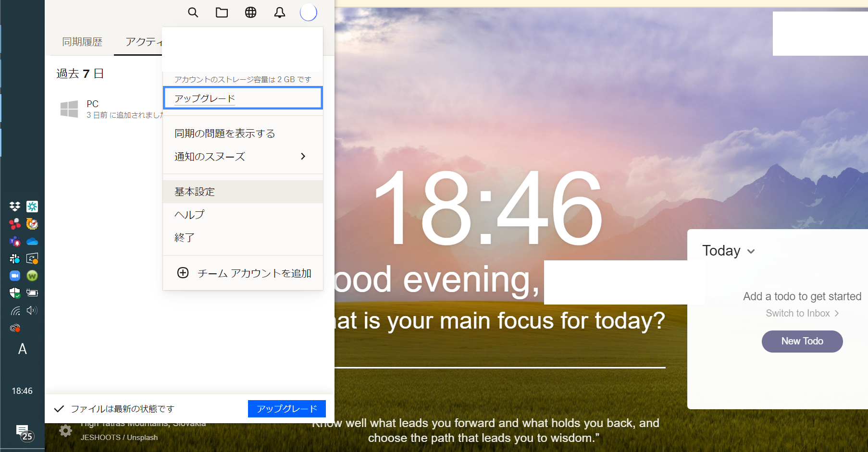Open the Zoom icon in system tray

coord(15,276)
